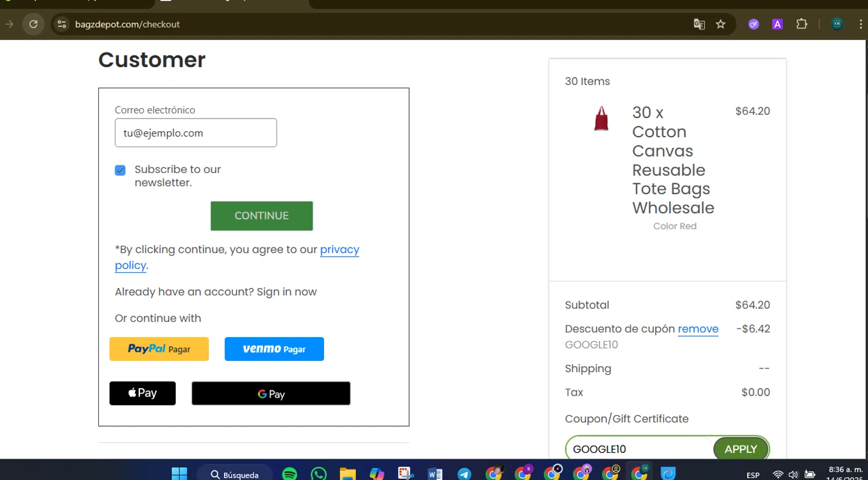The image size is (868, 480).
Task: Choose the Google Pay button
Action: pyautogui.click(x=271, y=393)
